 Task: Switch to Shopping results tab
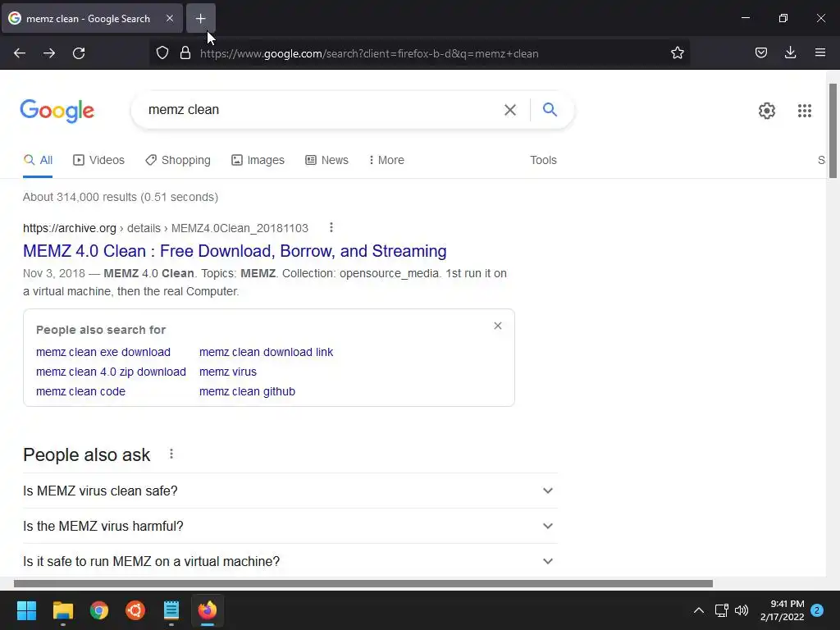pyautogui.click(x=178, y=160)
